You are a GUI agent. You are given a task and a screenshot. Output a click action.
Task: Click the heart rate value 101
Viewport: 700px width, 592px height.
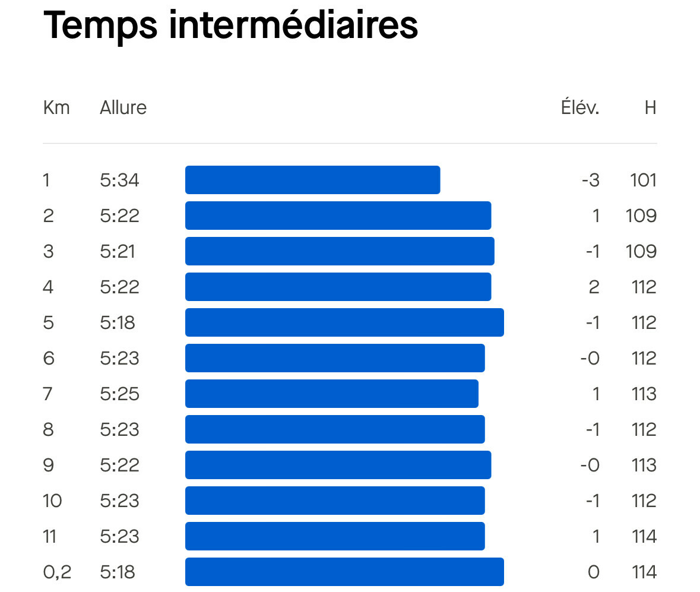click(643, 180)
